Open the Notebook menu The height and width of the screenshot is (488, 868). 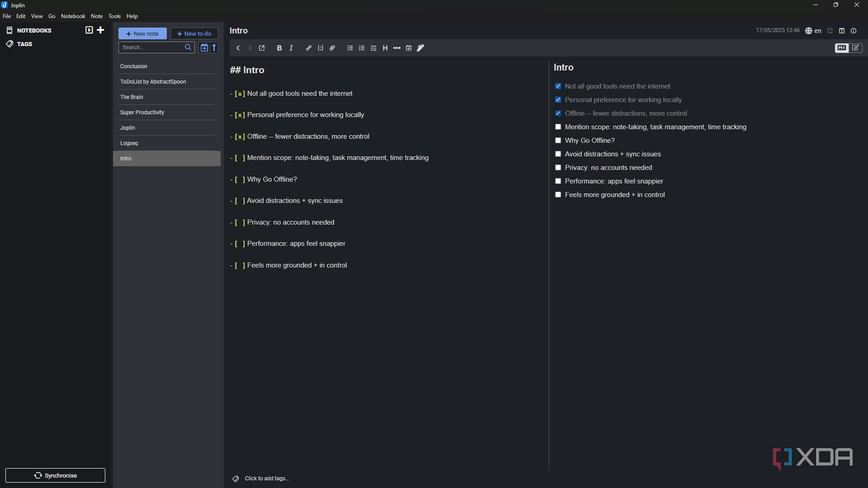[x=73, y=16]
